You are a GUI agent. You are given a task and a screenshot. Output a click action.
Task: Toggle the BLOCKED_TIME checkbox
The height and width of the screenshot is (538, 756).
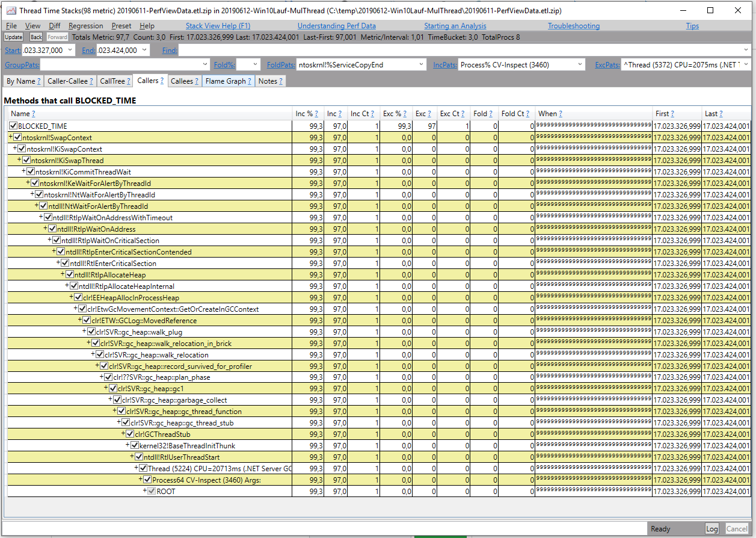click(x=13, y=126)
